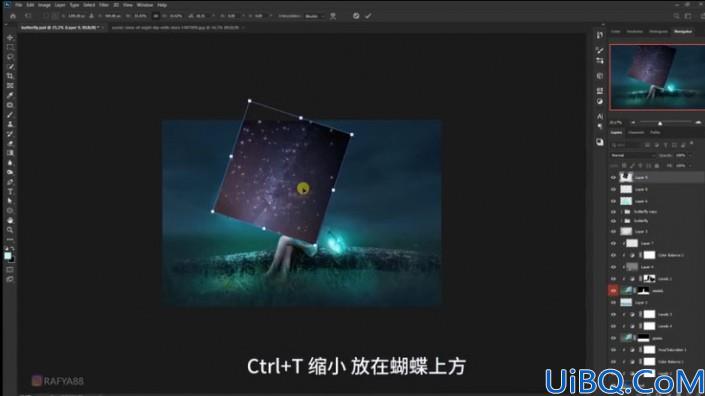Screen dimensions: 705x396
Task: Open the search icon at top right
Action: tap(676, 16)
